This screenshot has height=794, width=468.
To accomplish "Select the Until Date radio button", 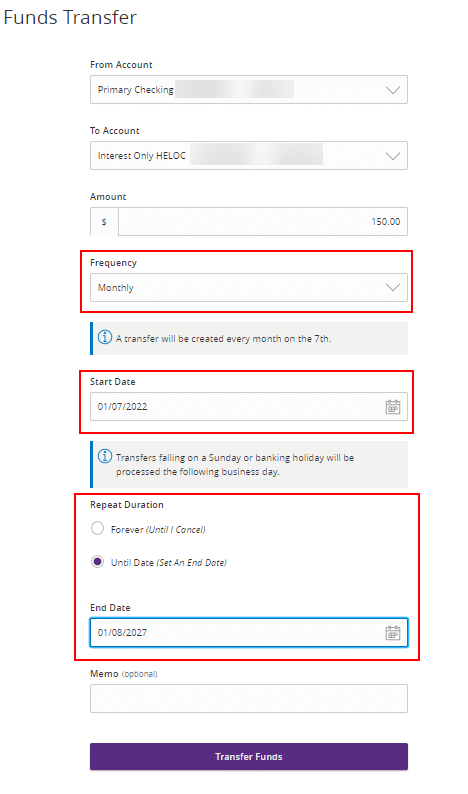I will (97, 562).
